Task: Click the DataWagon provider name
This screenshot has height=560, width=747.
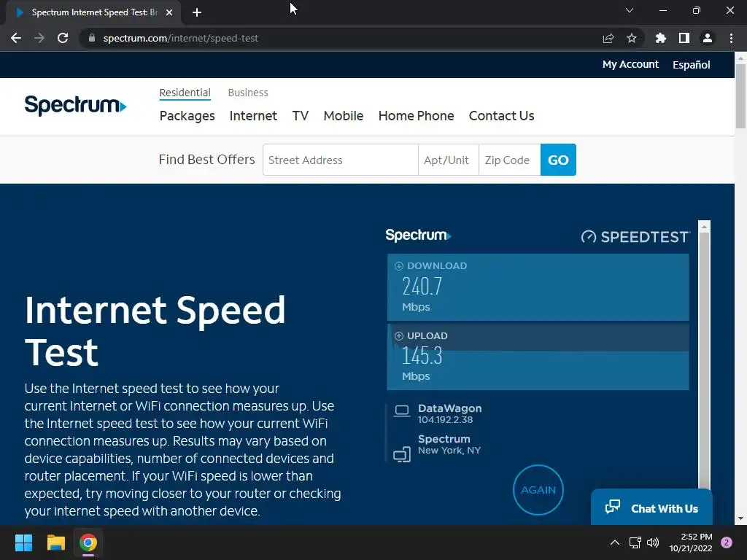Action: click(x=449, y=408)
